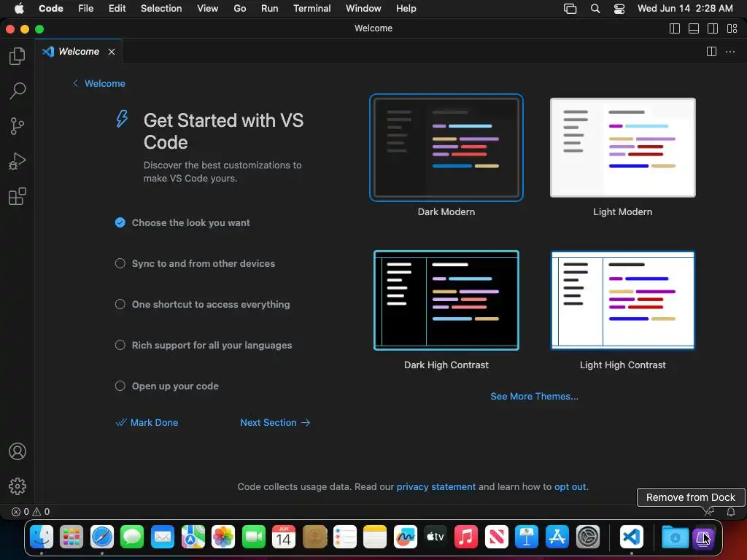Choose the Light Modern theme thumbnail
The image size is (747, 560).
click(623, 147)
